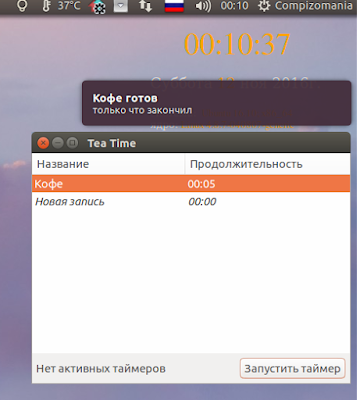
Task: Close the Tea Time window
Action: [43, 143]
